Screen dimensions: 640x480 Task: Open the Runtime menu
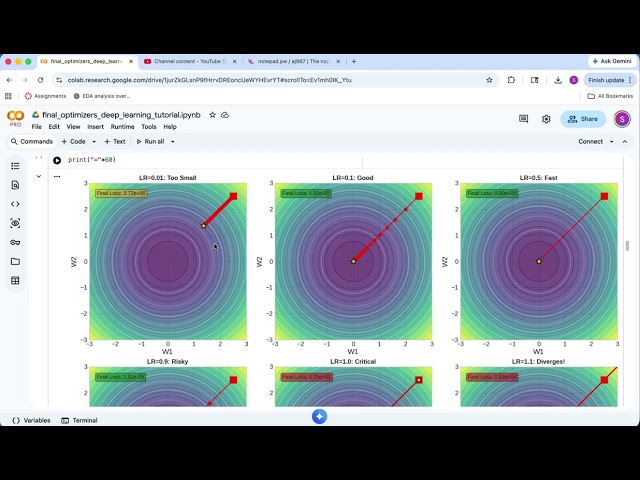(x=122, y=127)
